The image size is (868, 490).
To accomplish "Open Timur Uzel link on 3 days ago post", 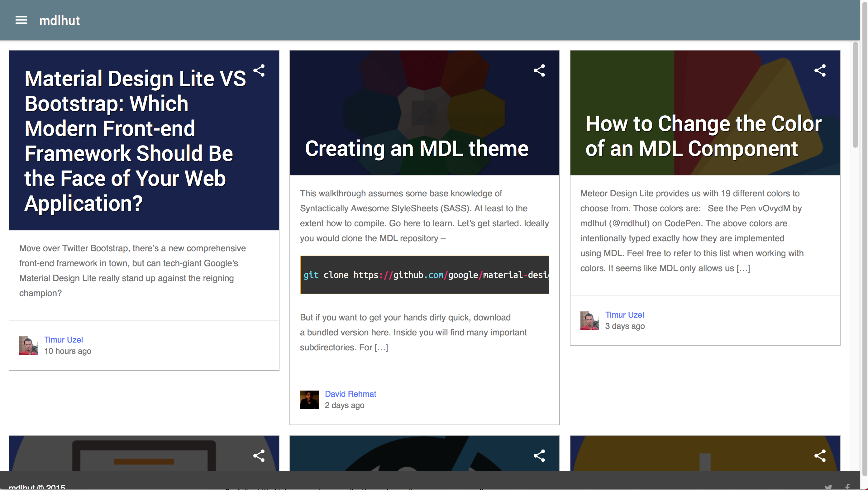I will tap(624, 315).
